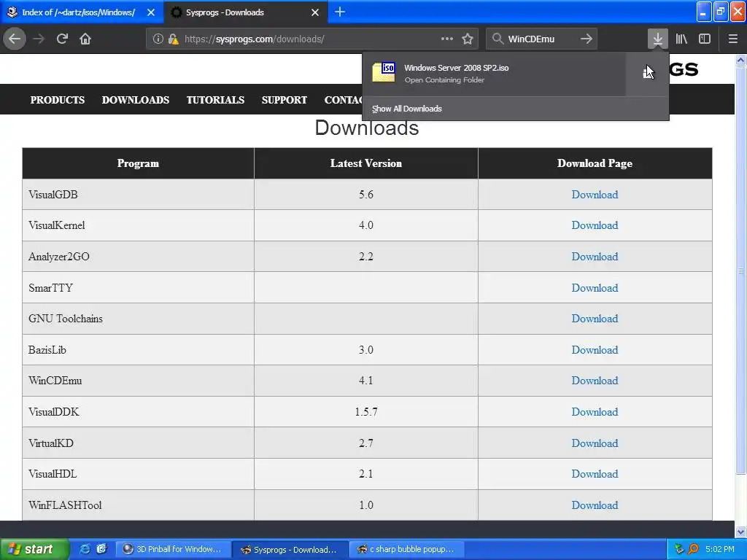
Task: Toggle the downloads toolbar button
Action: point(657,39)
